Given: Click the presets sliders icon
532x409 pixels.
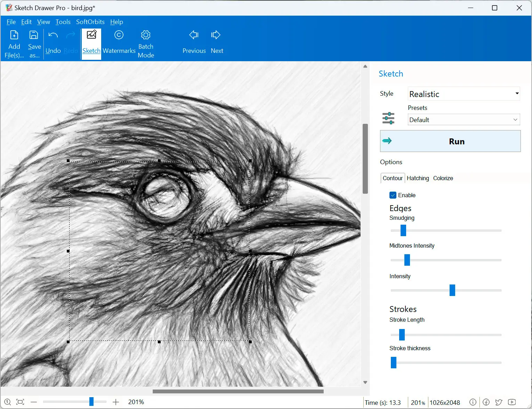Looking at the screenshot, I should (x=388, y=118).
